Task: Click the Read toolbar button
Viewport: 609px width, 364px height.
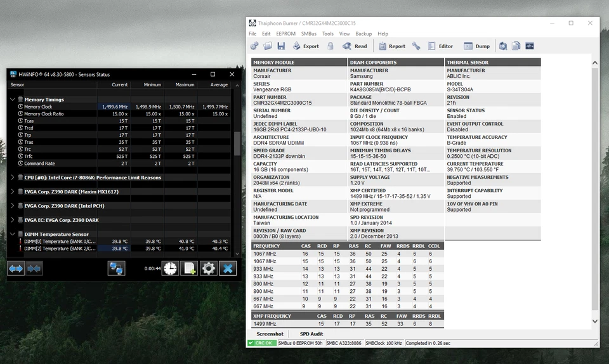Action: 354,46
